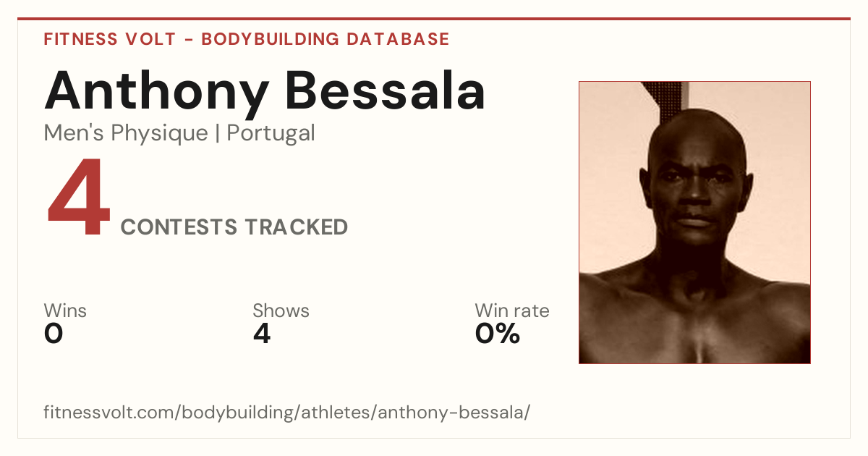
Task: Open the fitnessvolt.com athlete URL
Action: (287, 413)
